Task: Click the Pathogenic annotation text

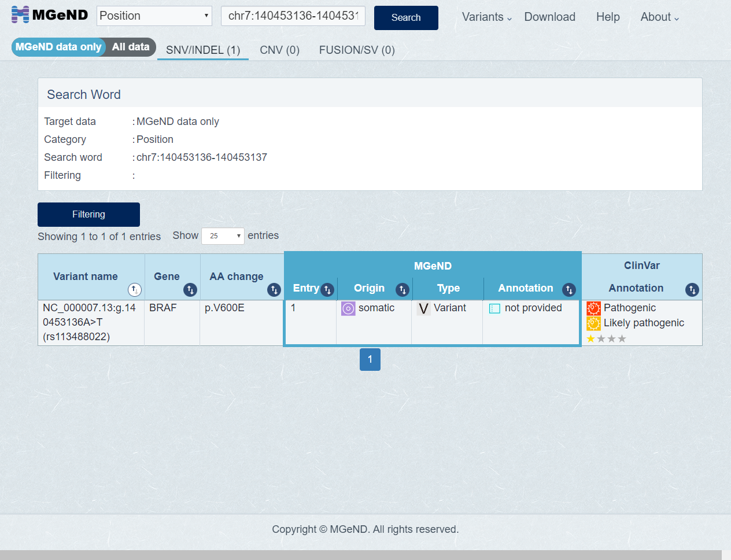Action: 630,308
